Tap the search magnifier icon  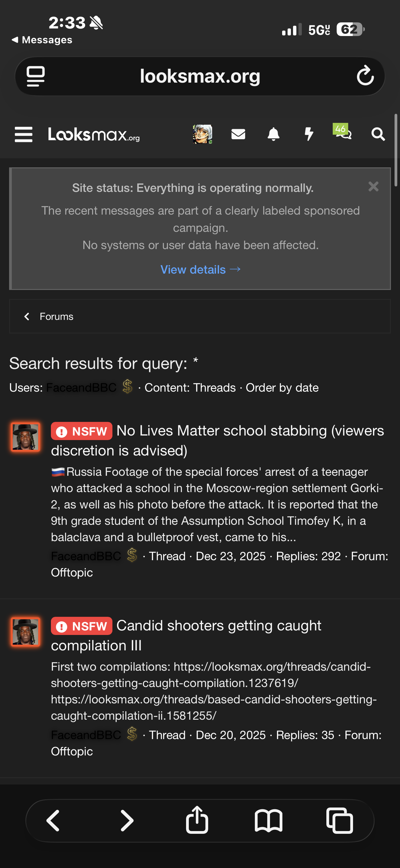pos(378,134)
